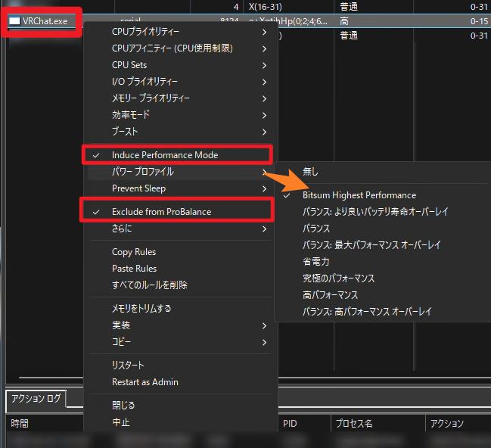Select バランス: 高パフォーマンス オーバーレイ profile
This screenshot has height=448, width=491.
click(x=384, y=312)
